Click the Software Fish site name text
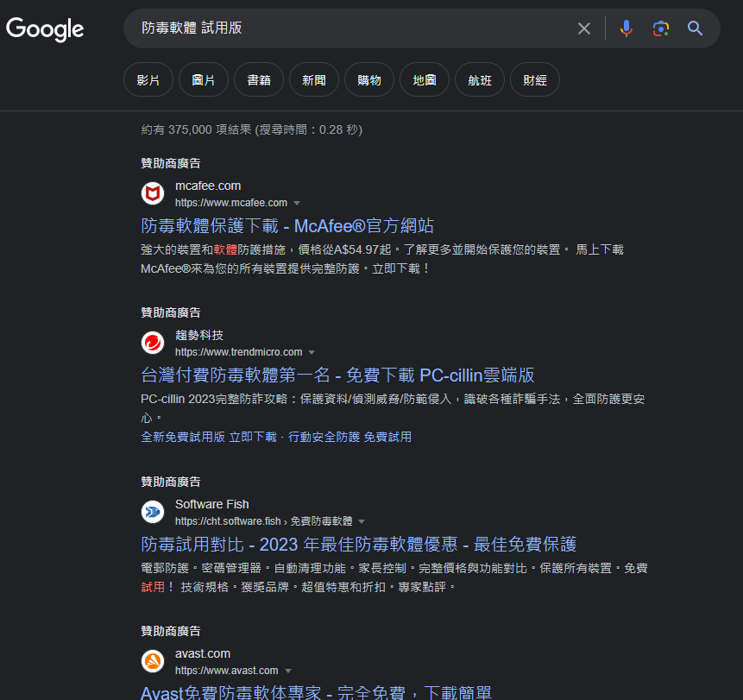This screenshot has height=700, width=743. coord(211,504)
